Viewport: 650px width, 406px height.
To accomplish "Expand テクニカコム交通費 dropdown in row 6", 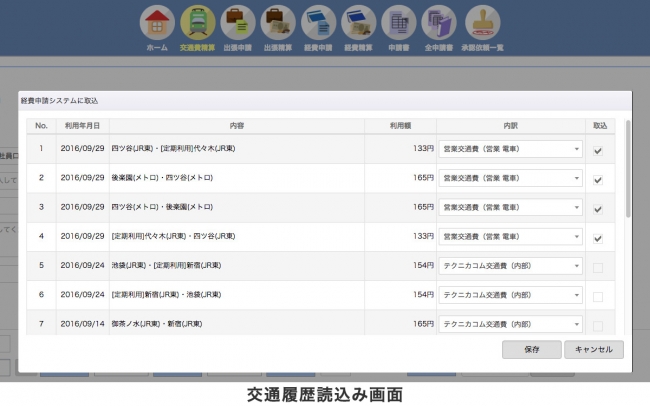I will coord(510,295).
